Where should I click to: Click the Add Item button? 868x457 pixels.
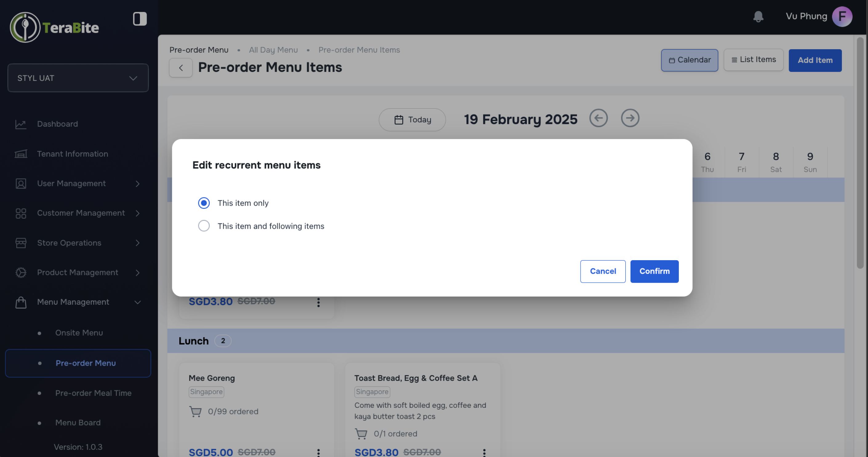coord(815,60)
